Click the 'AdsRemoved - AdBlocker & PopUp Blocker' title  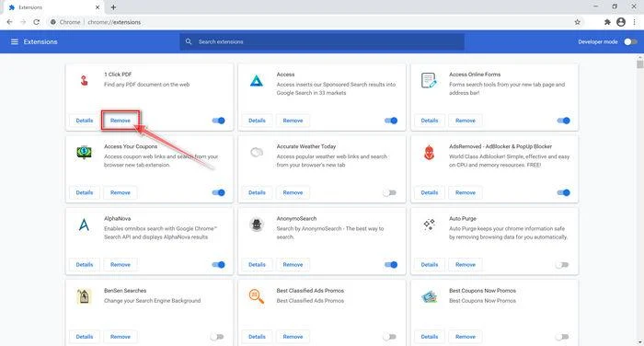click(x=500, y=146)
